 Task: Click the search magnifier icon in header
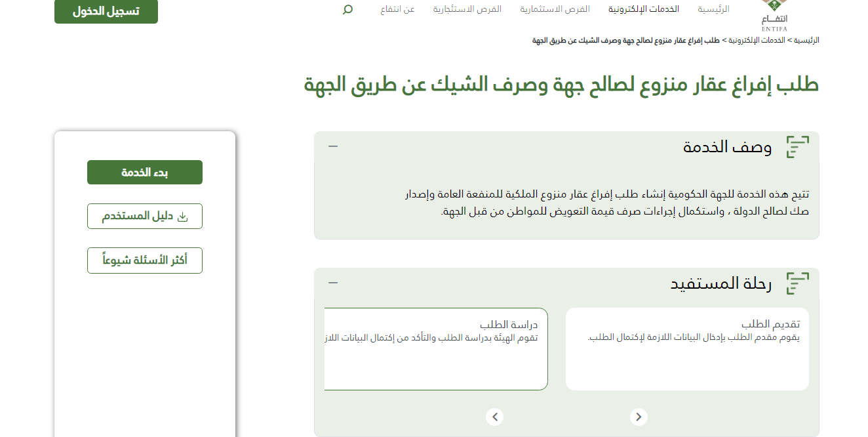347,9
